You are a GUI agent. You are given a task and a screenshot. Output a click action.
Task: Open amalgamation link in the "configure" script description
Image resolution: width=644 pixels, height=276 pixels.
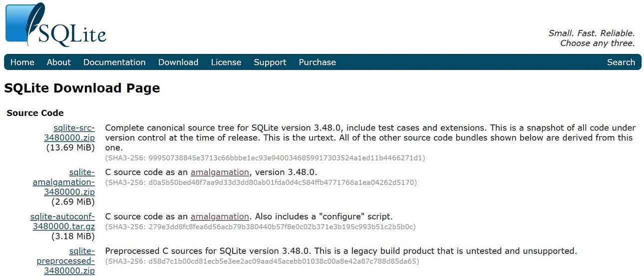pyautogui.click(x=220, y=217)
